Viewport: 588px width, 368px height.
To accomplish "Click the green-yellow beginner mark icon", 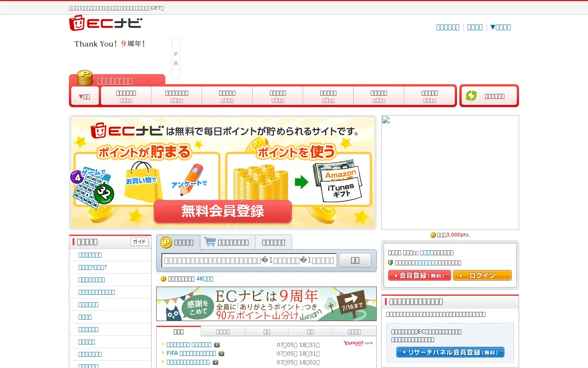I will click(x=390, y=263).
